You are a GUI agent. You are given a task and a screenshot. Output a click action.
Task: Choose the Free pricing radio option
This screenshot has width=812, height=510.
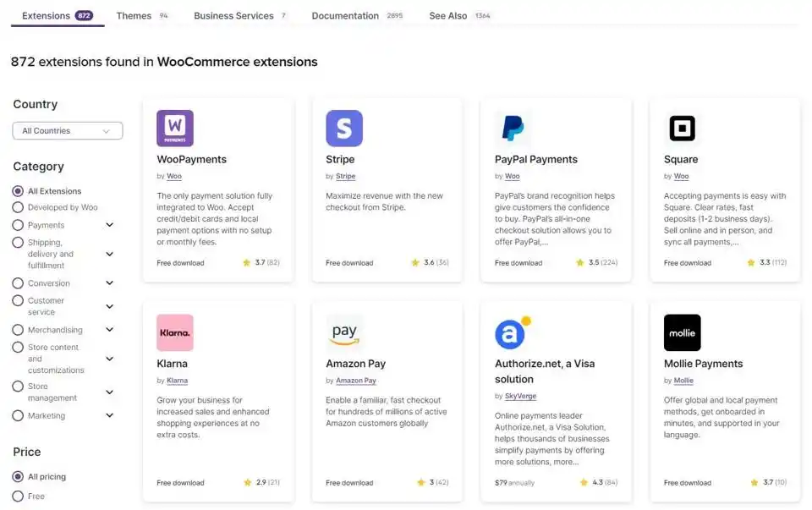(x=18, y=496)
